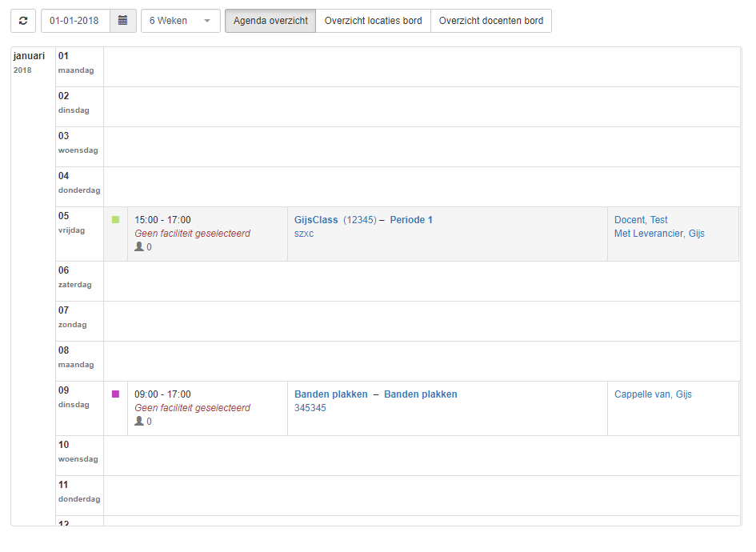The height and width of the screenshot is (552, 756).
Task: Open the GijsClass course link
Action: click(x=316, y=220)
